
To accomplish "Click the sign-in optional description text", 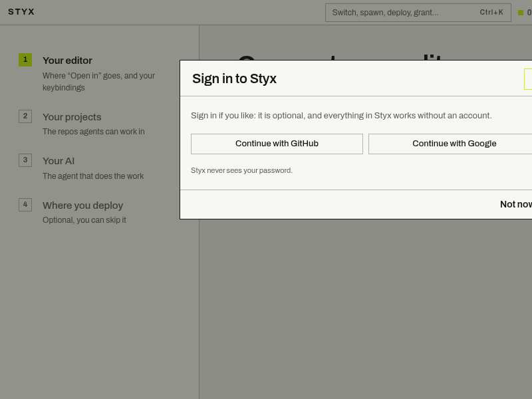I will tap(341, 116).
